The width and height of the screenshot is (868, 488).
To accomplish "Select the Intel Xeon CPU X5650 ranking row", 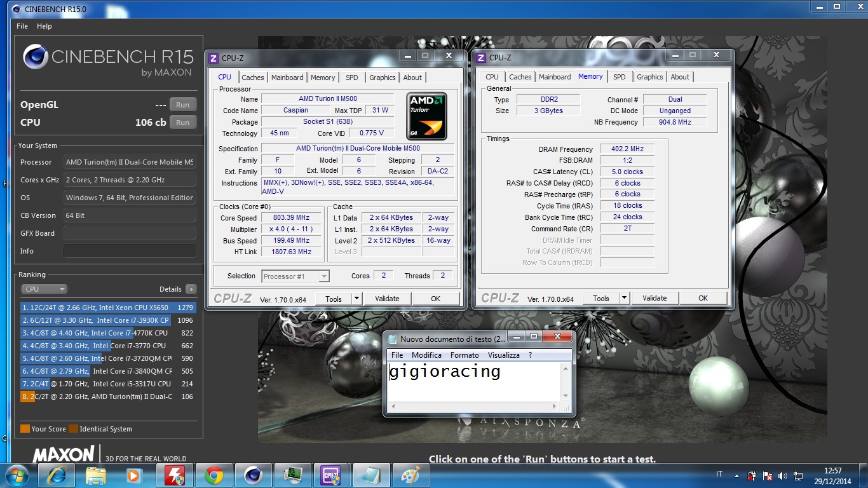I will (107, 308).
